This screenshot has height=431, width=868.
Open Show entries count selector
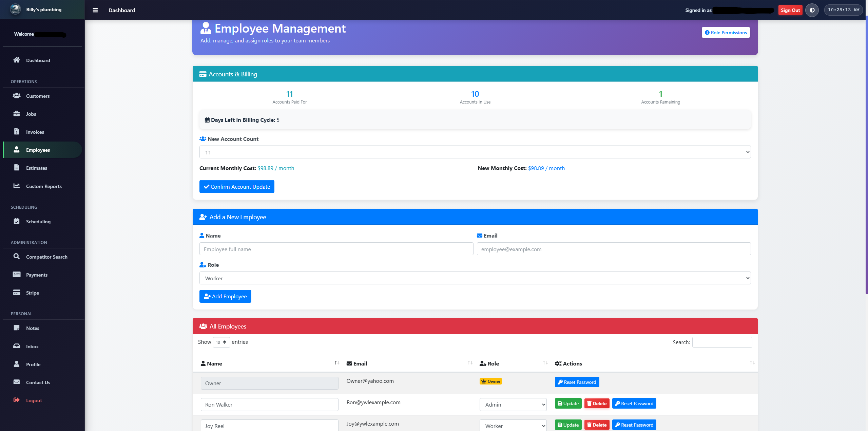pos(221,342)
